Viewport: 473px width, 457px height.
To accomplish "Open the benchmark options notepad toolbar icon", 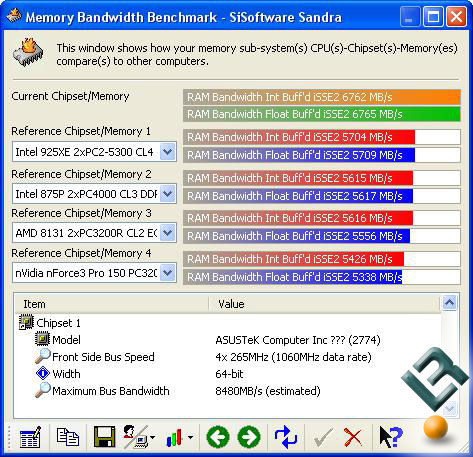I will pos(30,437).
